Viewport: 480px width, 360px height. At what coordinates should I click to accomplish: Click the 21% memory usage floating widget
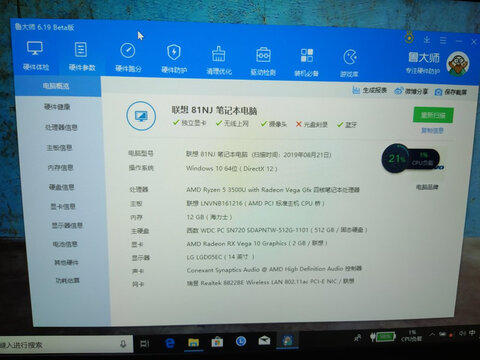point(397,158)
